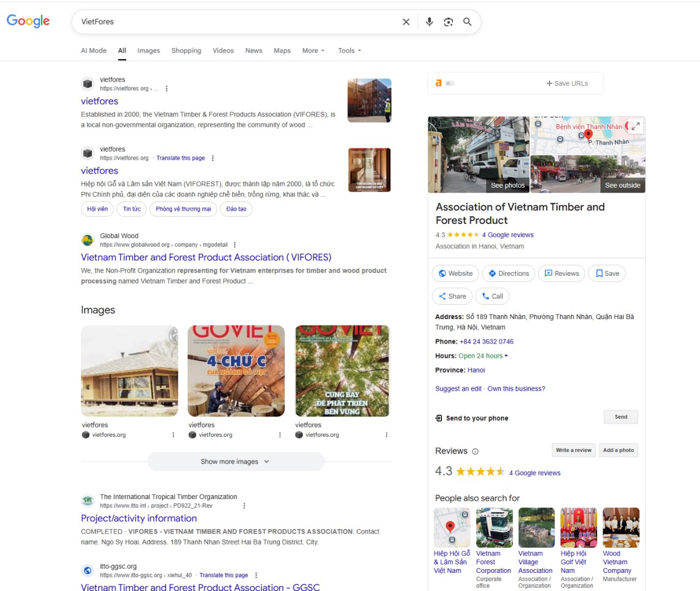Viewport: 700px width, 591px height.
Task: Expand the More search filters dropdown
Action: [x=313, y=50]
